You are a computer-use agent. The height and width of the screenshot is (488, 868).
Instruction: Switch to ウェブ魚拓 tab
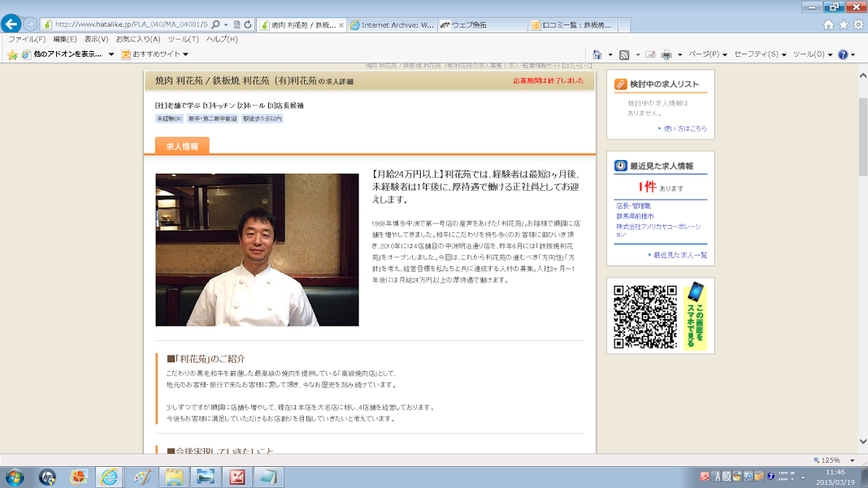tap(483, 25)
